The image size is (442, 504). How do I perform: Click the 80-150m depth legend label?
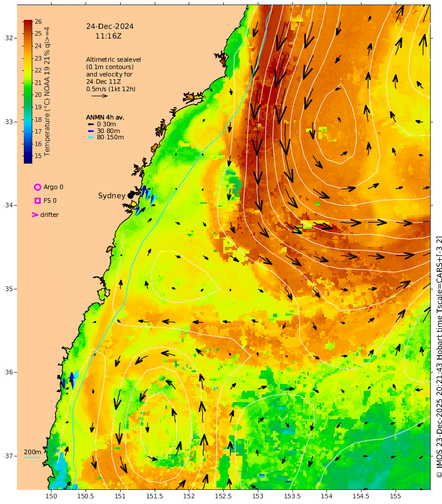tap(110, 137)
